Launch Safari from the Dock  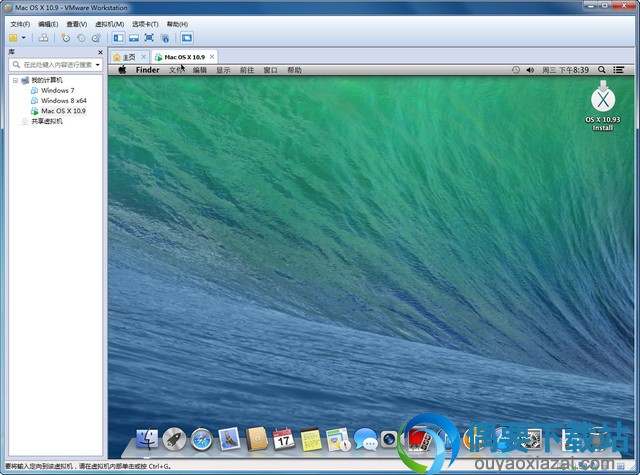[202, 439]
